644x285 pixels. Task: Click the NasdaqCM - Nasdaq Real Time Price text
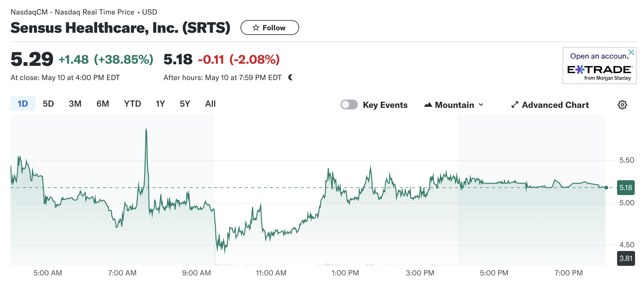(x=73, y=12)
